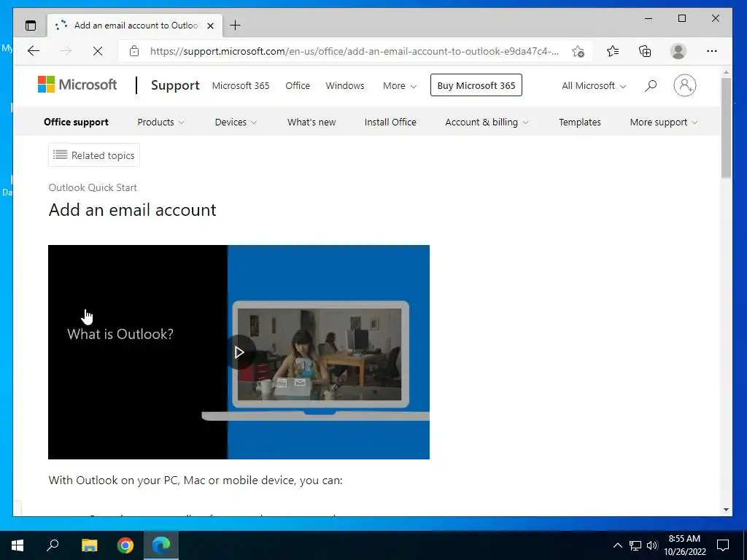
Task: Open site search magnifier icon
Action: click(x=651, y=86)
